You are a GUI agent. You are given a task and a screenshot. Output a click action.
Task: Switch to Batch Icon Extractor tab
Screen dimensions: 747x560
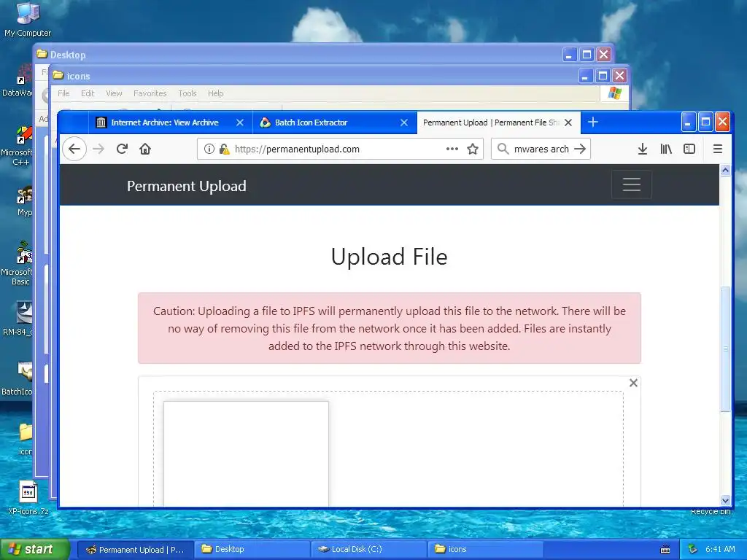click(334, 122)
